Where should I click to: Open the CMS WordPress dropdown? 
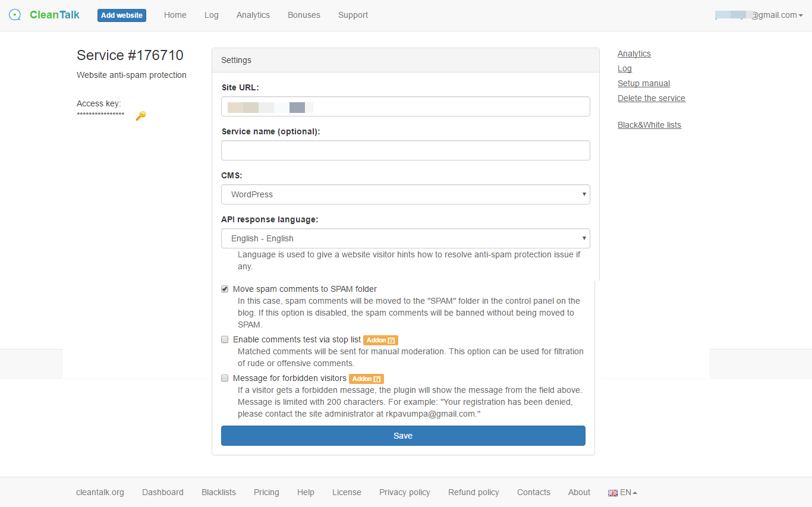click(405, 194)
